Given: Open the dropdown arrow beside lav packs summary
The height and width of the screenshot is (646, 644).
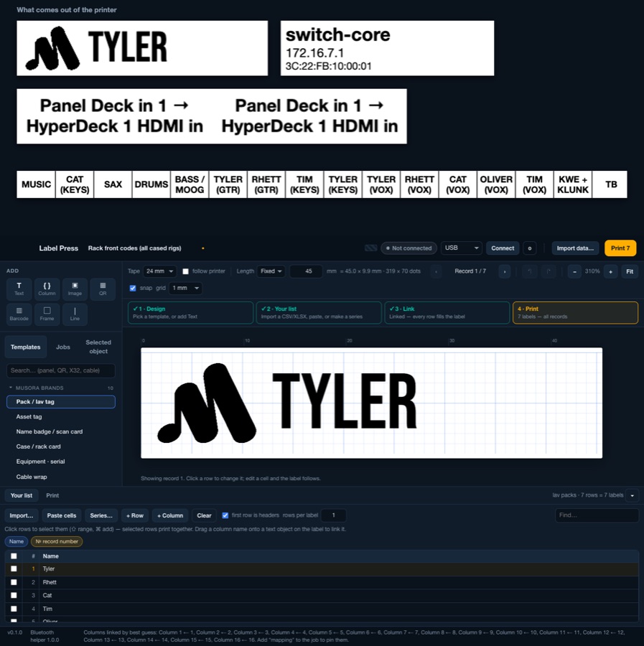Looking at the screenshot, I should pyautogui.click(x=632, y=495).
